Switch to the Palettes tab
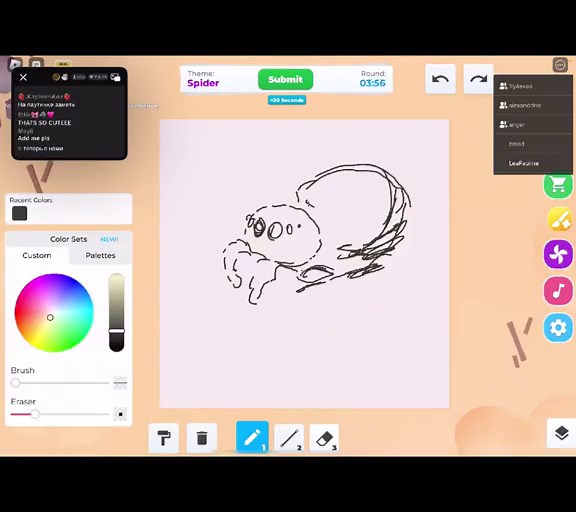576x512 pixels. pyautogui.click(x=100, y=255)
